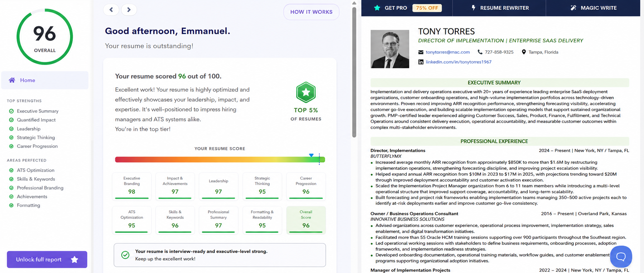
Task: Open the ATS Optimization 95 card
Action: pyautogui.click(x=132, y=220)
